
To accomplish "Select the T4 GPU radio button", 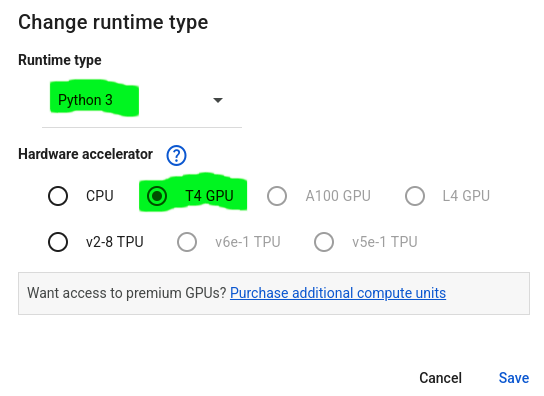I will click(157, 196).
